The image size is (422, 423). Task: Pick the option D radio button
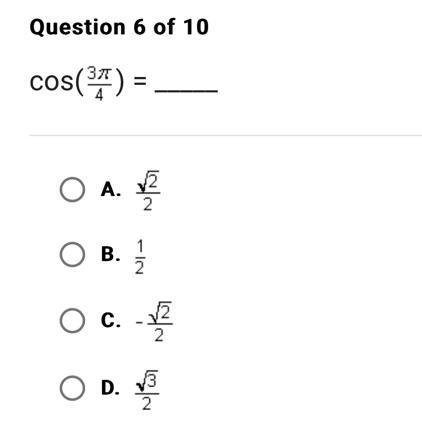coord(72,388)
